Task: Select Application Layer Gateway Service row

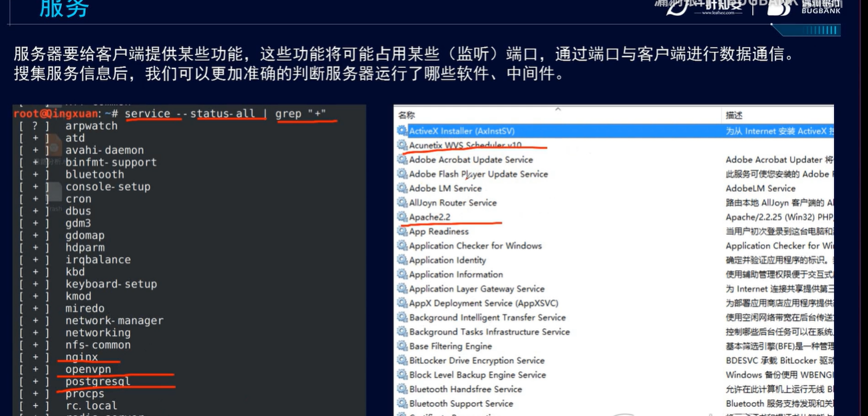Action: click(x=614, y=289)
